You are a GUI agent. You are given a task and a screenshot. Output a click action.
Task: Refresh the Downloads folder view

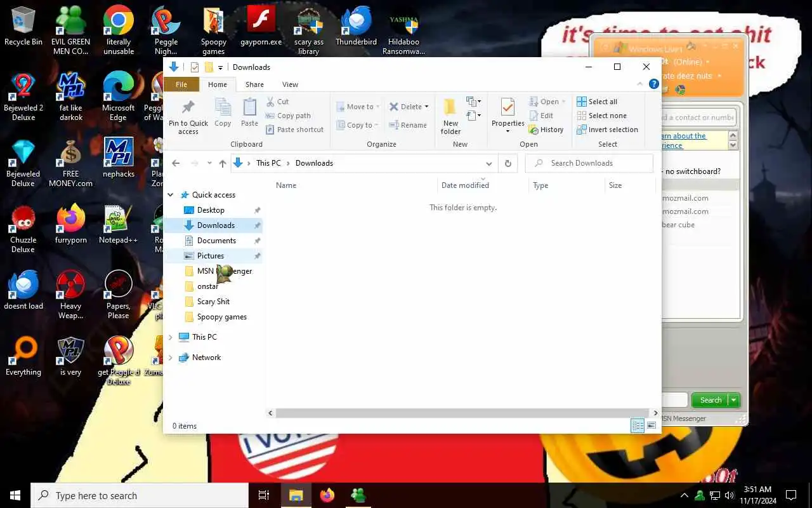point(507,163)
